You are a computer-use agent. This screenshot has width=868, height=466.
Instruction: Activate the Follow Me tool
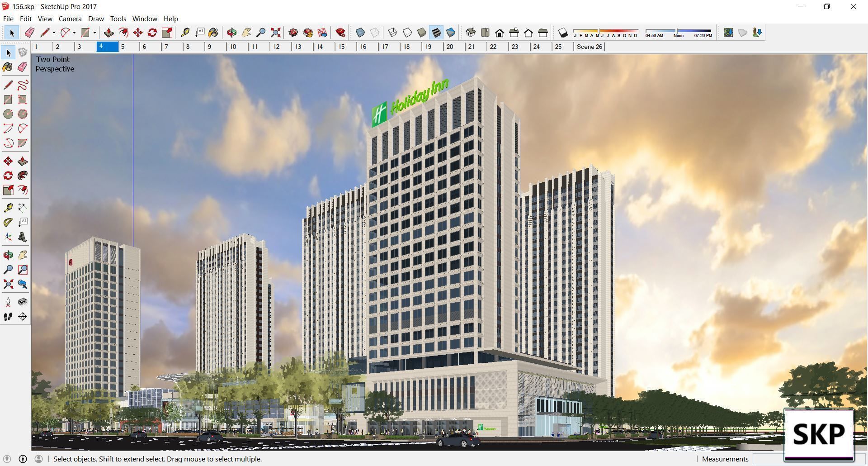23,176
